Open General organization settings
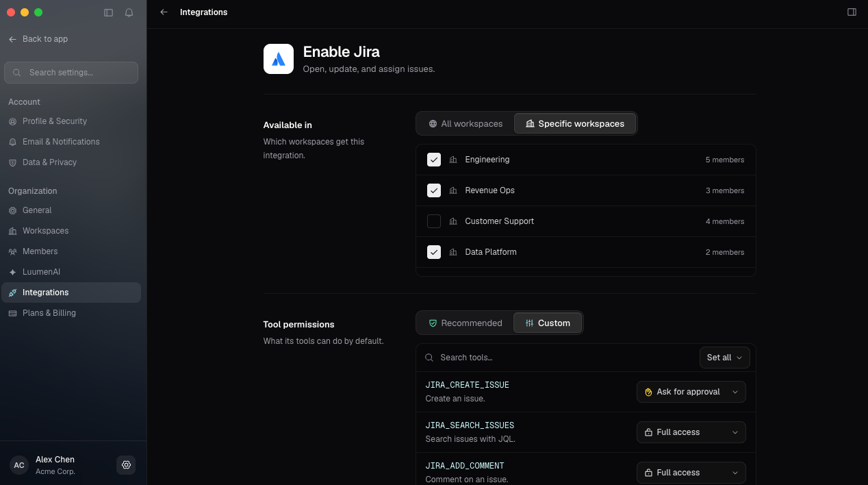This screenshot has width=868, height=485. (x=71, y=210)
